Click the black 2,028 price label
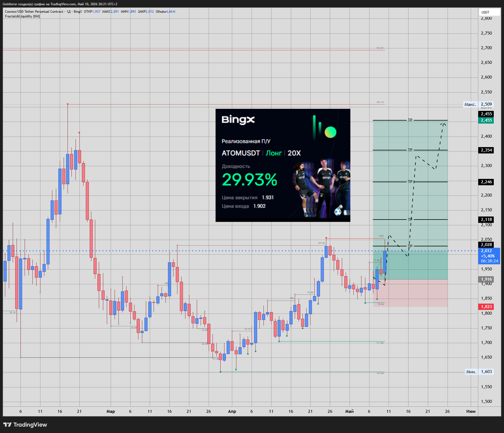The width and height of the screenshot is (504, 433). [x=486, y=245]
